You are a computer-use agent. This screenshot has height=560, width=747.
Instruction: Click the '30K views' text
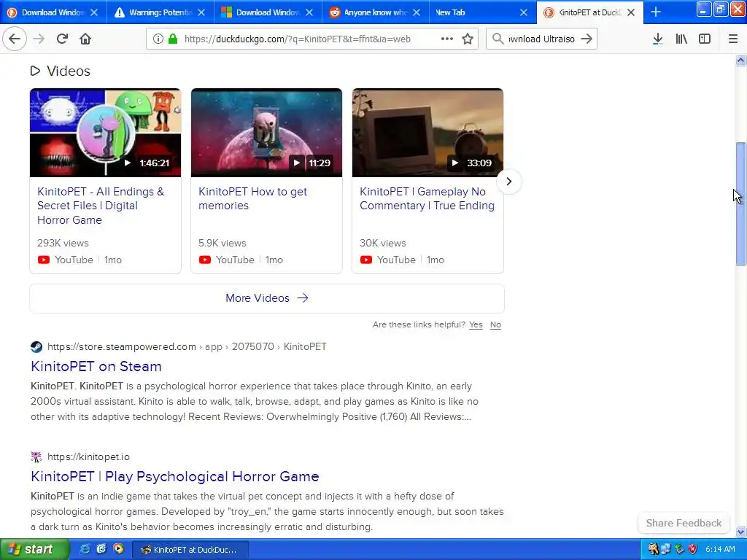[382, 243]
